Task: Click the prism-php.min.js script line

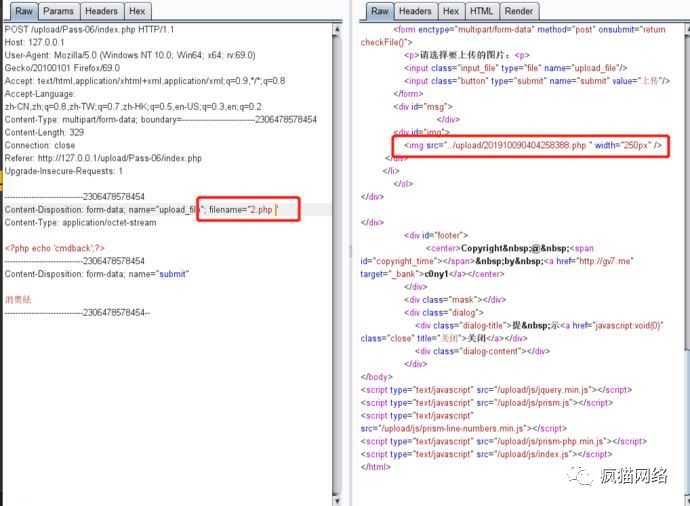Action: [504, 441]
